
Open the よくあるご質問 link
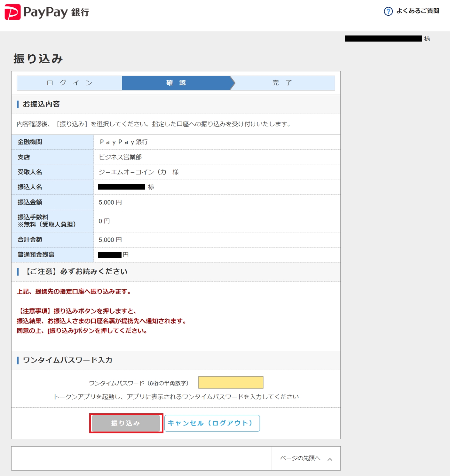point(417,11)
